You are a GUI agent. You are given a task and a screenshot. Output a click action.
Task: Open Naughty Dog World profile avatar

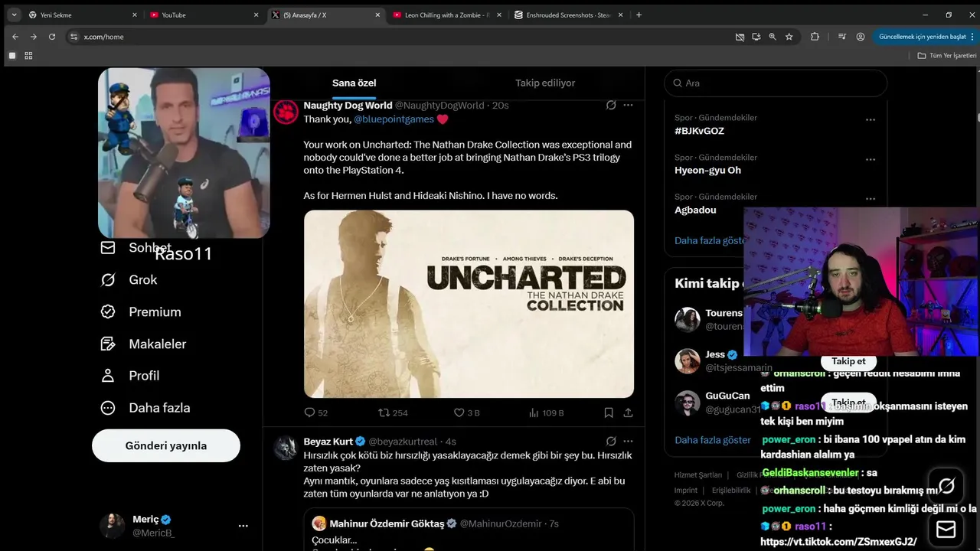pos(286,112)
